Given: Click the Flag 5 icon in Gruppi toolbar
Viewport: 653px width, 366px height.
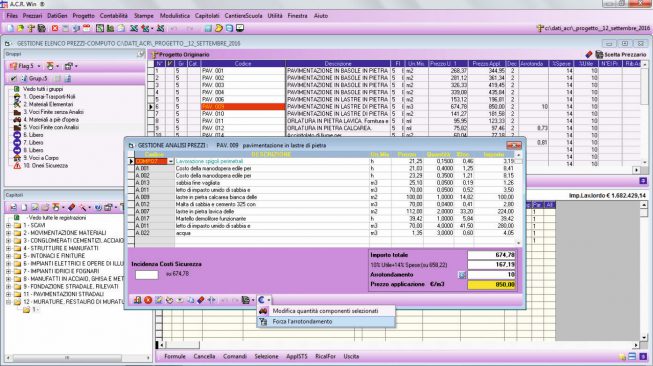Looking at the screenshot, I should click(13, 66).
